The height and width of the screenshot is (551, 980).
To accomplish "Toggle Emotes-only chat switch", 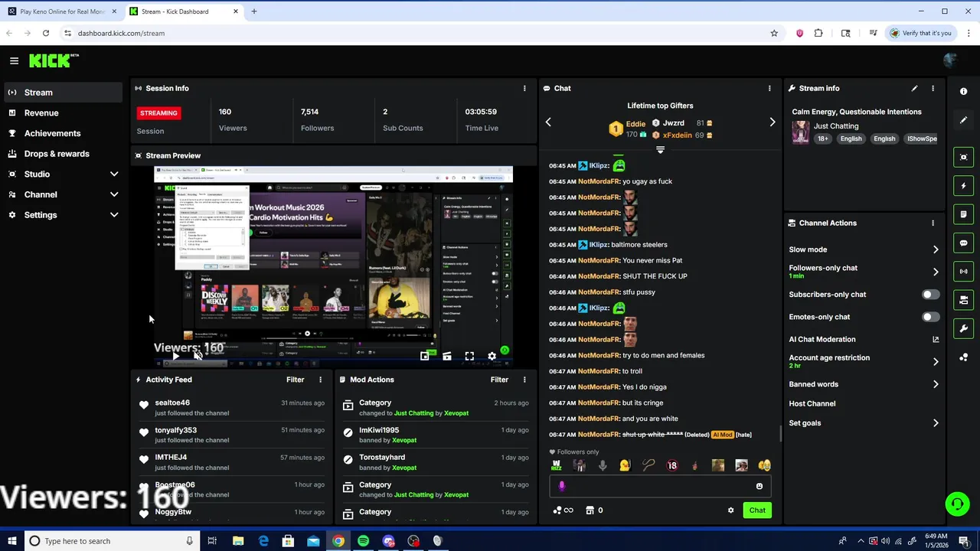I will point(930,317).
